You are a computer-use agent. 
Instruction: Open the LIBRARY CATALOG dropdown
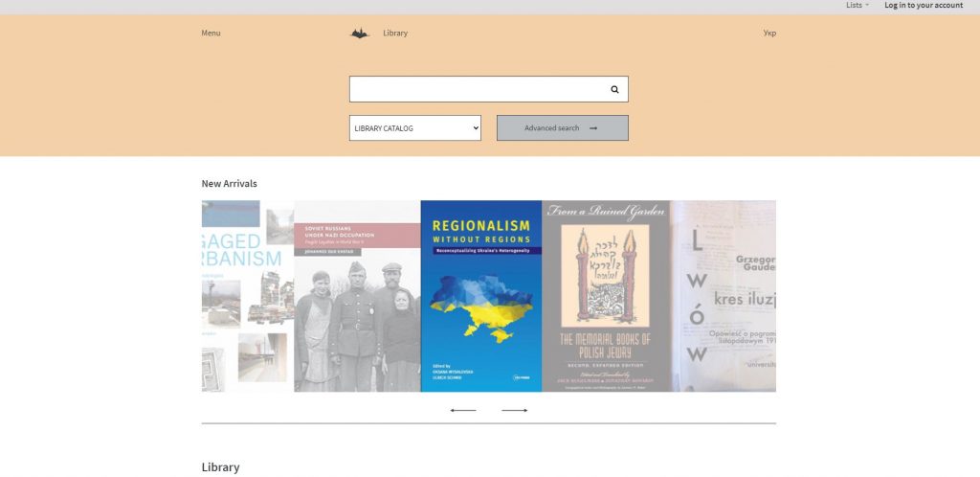(x=415, y=128)
